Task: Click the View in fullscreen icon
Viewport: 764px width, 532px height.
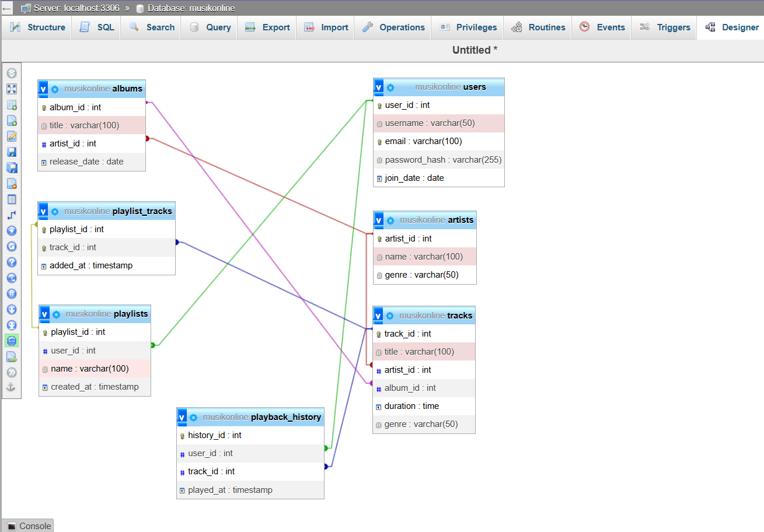Action: pyautogui.click(x=12, y=89)
